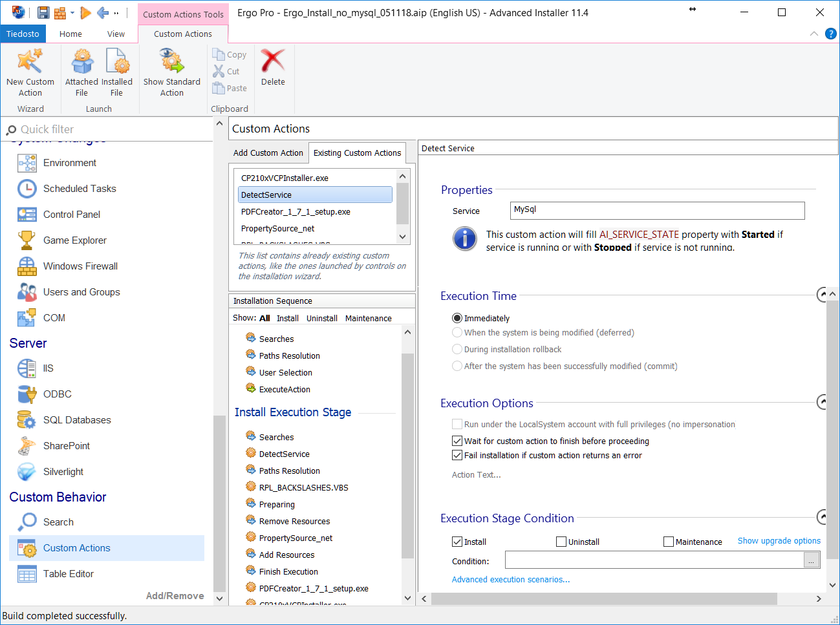Toggle Install stage condition checkbox
Screen dimensions: 840x625
pyautogui.click(x=457, y=542)
